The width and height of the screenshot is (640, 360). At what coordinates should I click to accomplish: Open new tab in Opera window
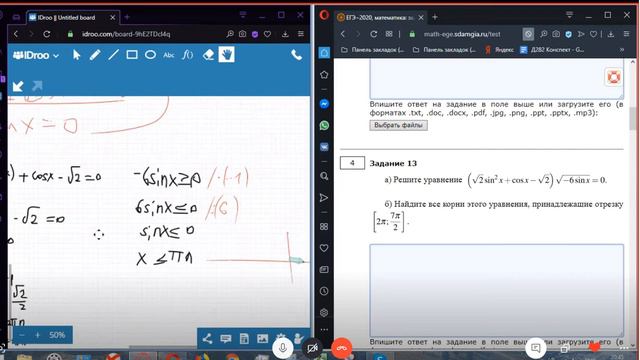point(435,17)
